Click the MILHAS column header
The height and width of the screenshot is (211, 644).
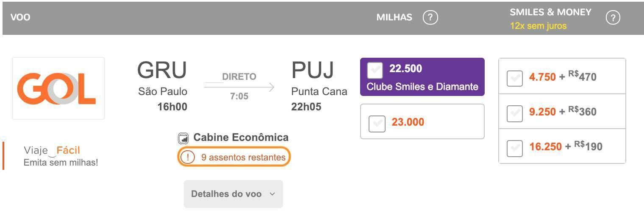[394, 17]
